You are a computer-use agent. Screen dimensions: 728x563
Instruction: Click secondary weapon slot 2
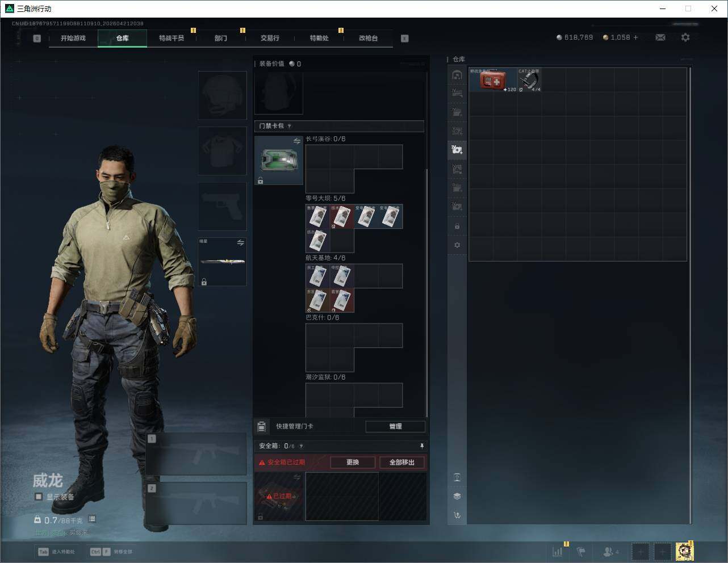(196, 504)
